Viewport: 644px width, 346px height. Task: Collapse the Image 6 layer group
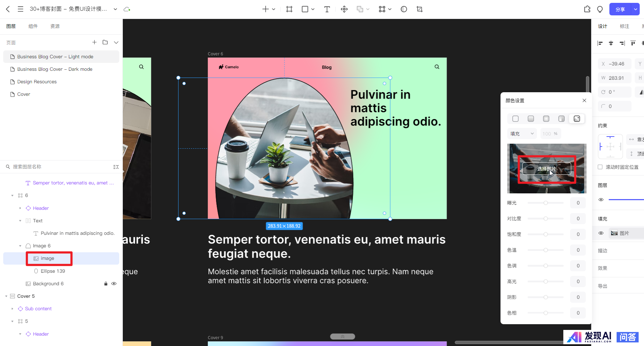[20, 246]
